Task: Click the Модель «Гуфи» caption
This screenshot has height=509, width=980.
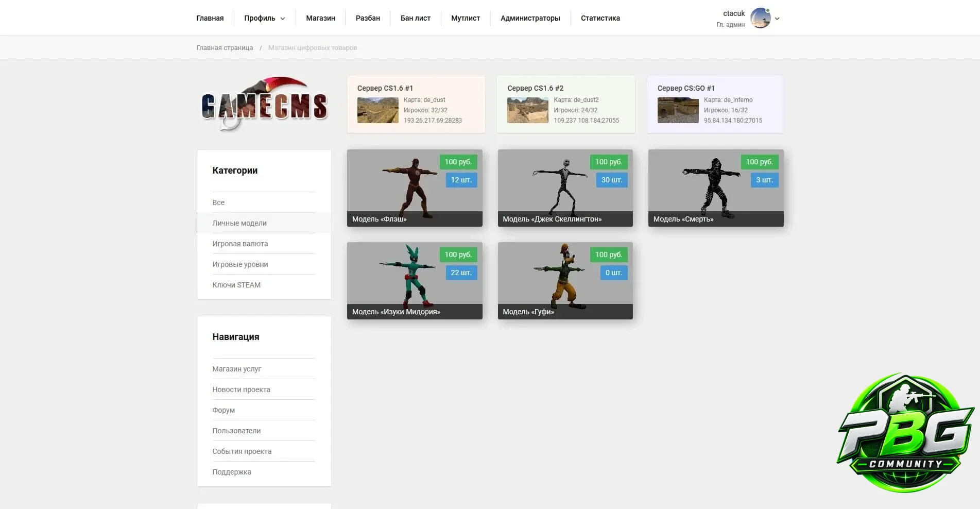Action: [x=528, y=312]
